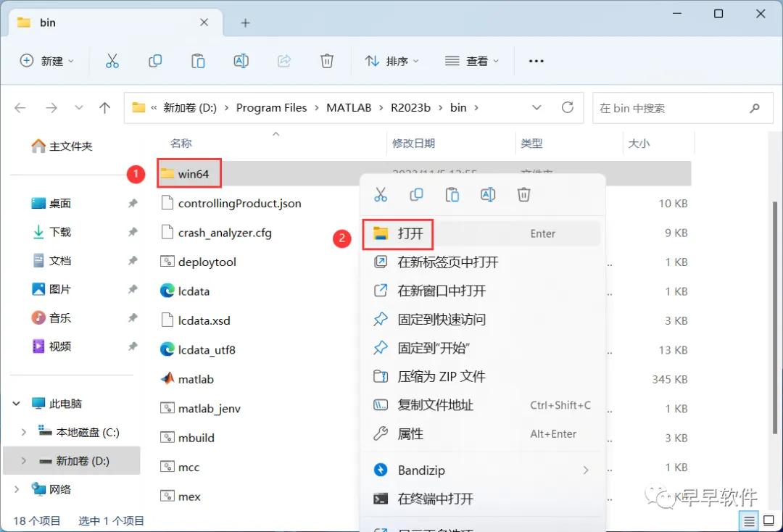Sort by the 大小 column header

click(x=639, y=144)
